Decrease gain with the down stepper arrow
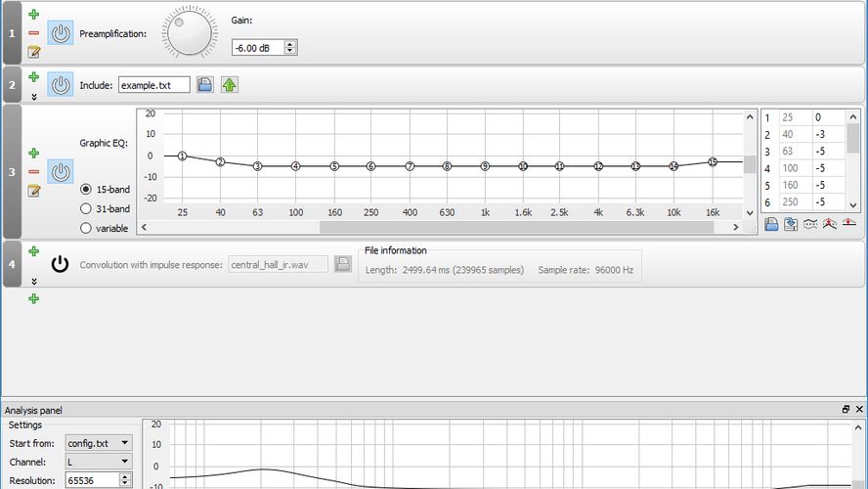The height and width of the screenshot is (489, 868). 290,52
